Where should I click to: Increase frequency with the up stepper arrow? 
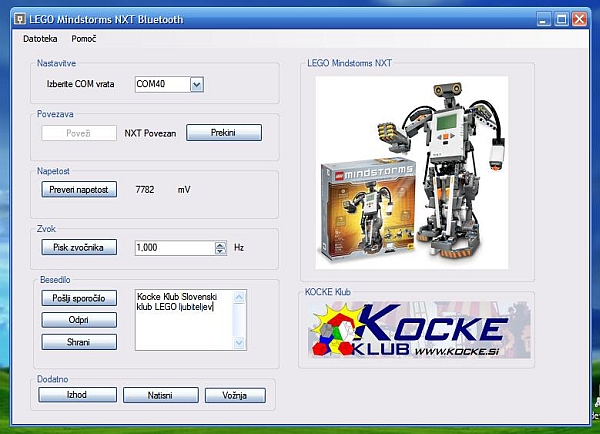(x=220, y=245)
